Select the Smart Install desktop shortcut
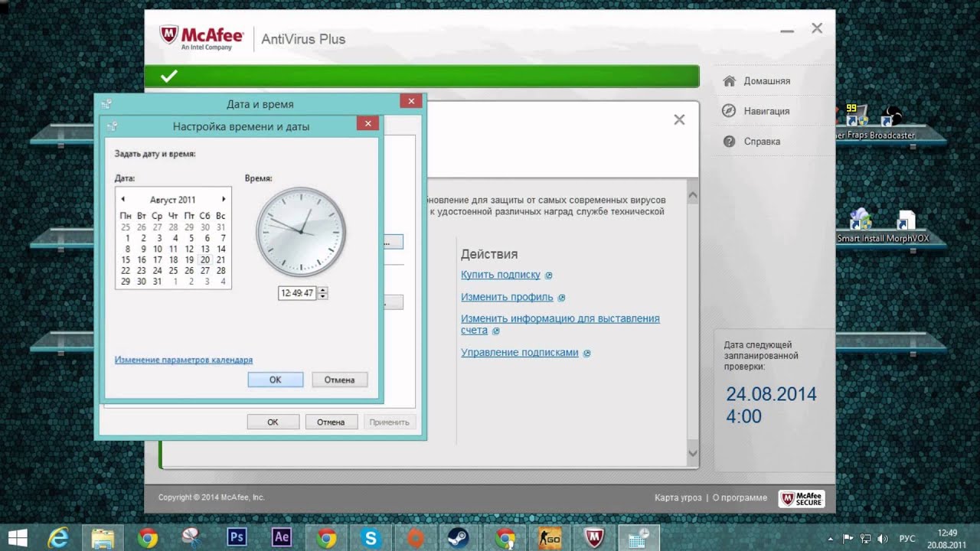This screenshot has height=551, width=980. tap(860, 225)
